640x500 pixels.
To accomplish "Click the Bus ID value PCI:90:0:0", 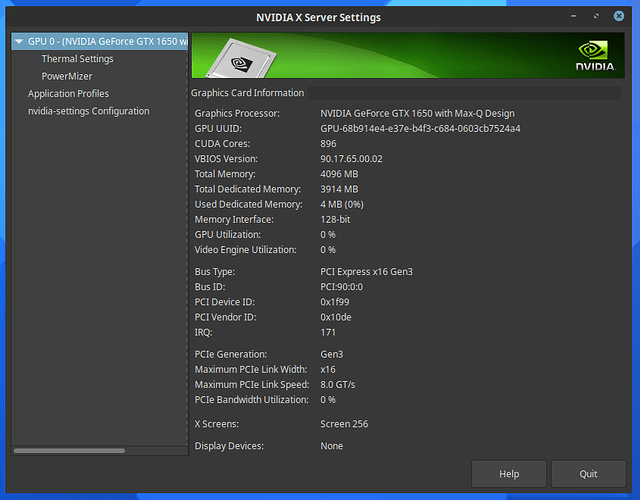I will click(341, 287).
